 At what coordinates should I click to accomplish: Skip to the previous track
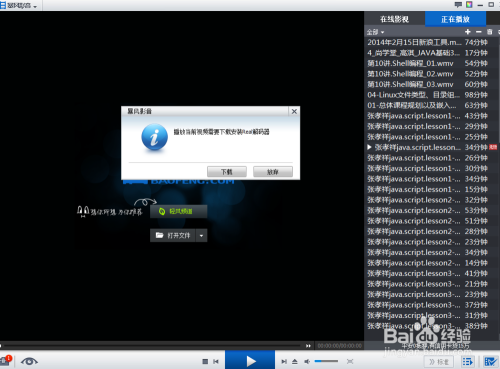tap(216, 361)
